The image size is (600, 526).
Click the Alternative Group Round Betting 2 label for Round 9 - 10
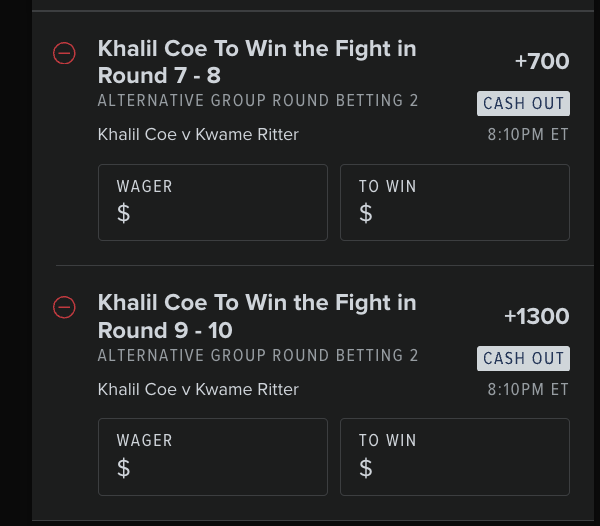tap(258, 356)
